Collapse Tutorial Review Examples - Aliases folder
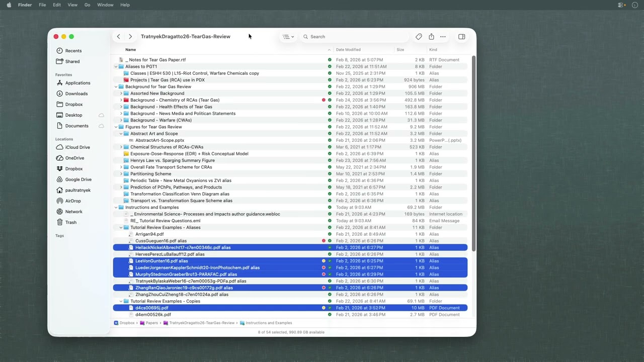The height and width of the screenshot is (362, 644). [x=121, y=227]
